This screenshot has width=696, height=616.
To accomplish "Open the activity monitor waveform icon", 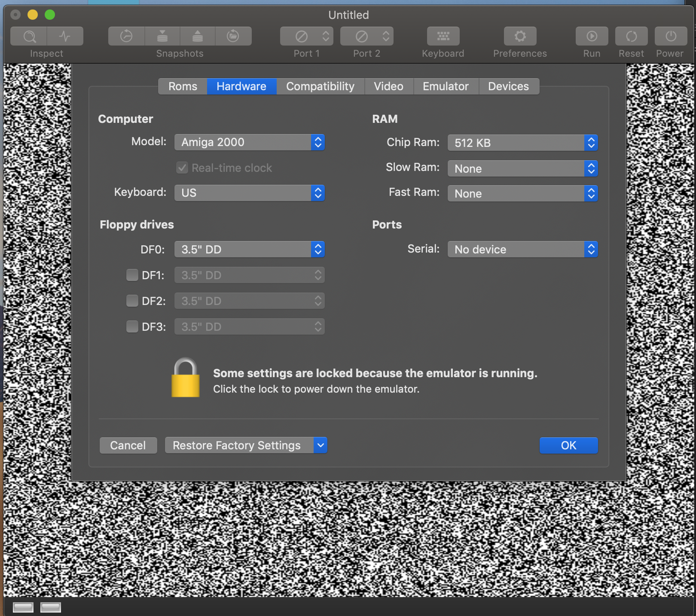I will pyautogui.click(x=65, y=37).
